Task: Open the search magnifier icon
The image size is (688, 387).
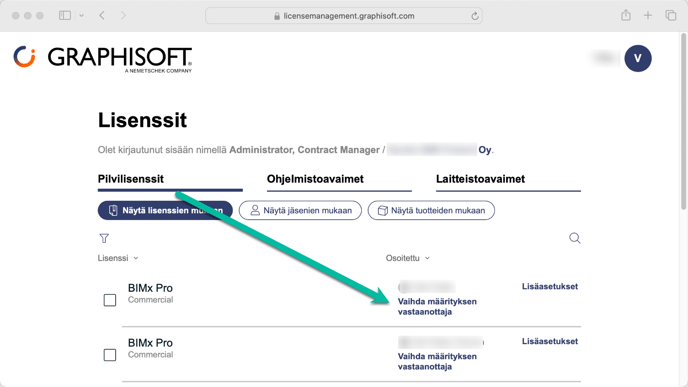Action: [574, 238]
